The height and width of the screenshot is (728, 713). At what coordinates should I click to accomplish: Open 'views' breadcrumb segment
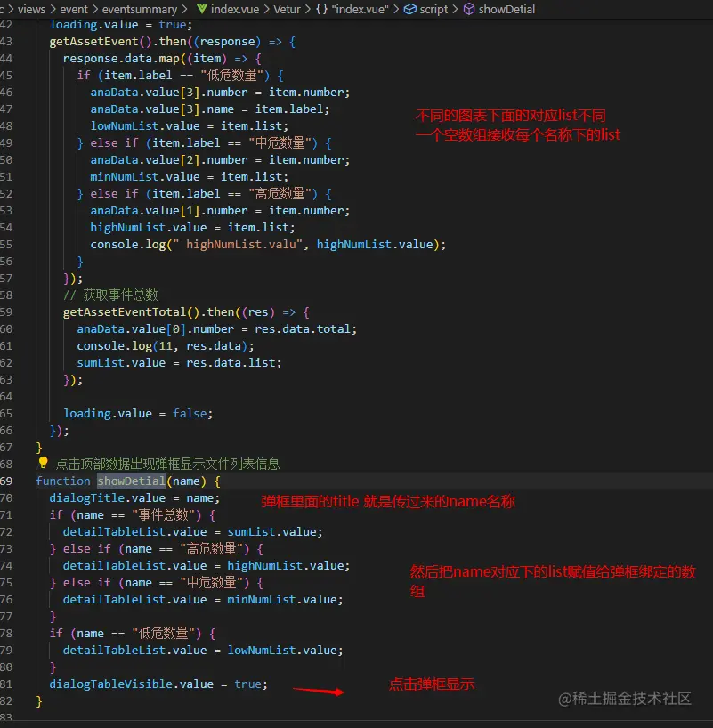tap(31, 9)
